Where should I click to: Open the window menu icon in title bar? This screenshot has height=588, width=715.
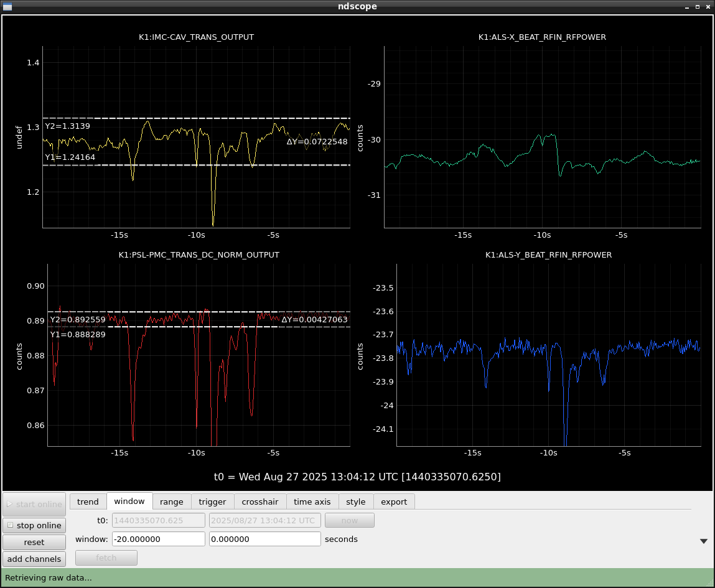coord(7,6)
